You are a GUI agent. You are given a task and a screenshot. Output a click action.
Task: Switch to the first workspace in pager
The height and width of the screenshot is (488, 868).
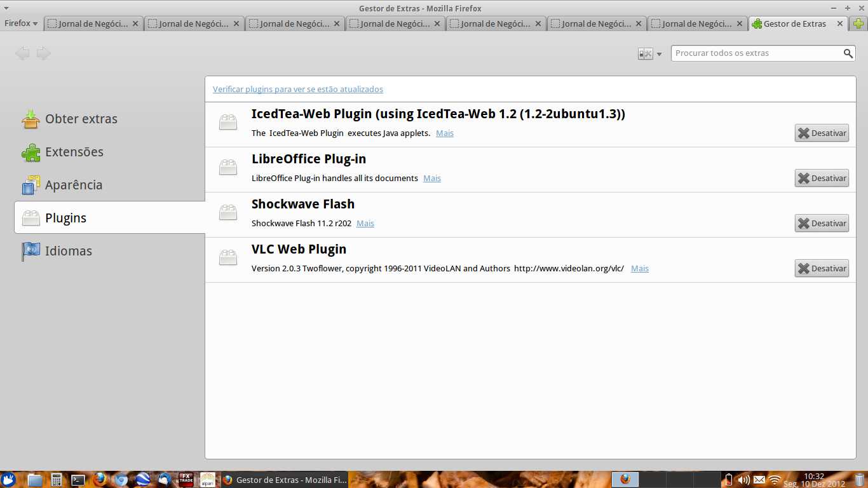click(x=625, y=479)
